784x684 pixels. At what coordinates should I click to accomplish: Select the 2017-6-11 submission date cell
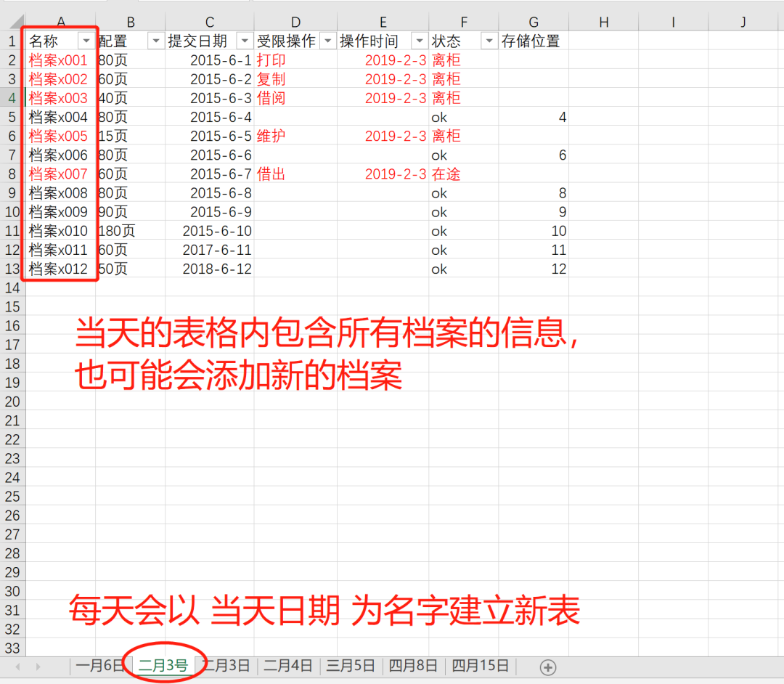[210, 250]
